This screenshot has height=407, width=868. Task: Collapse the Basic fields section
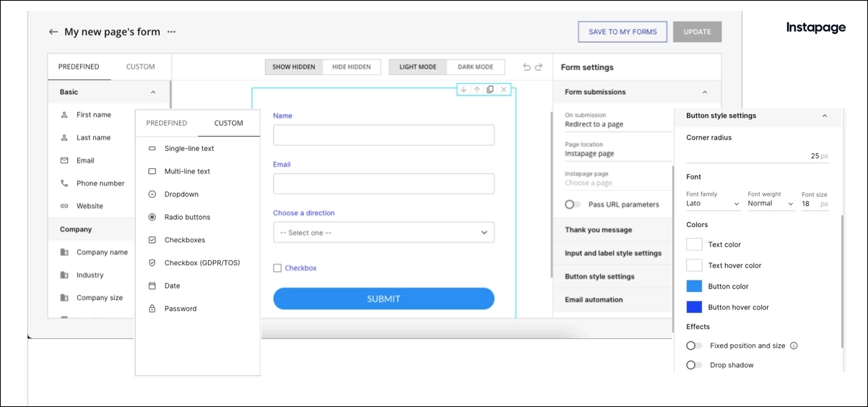pyautogui.click(x=152, y=93)
